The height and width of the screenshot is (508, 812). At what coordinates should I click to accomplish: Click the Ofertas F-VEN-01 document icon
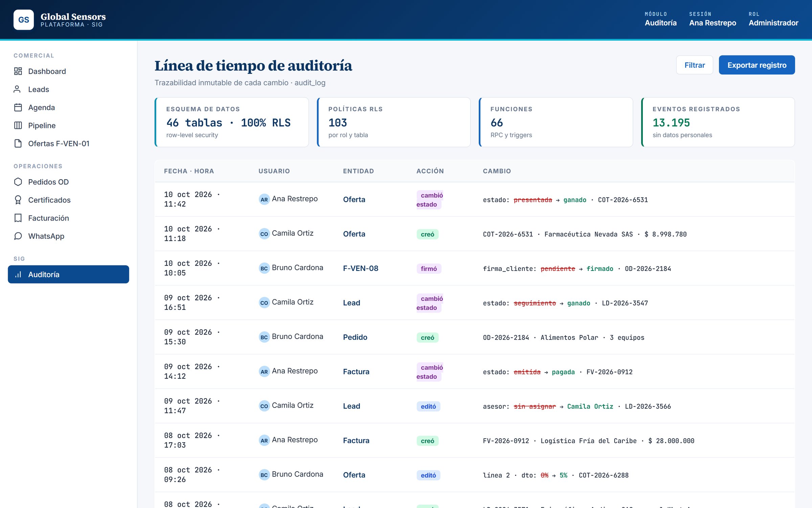pyautogui.click(x=18, y=143)
